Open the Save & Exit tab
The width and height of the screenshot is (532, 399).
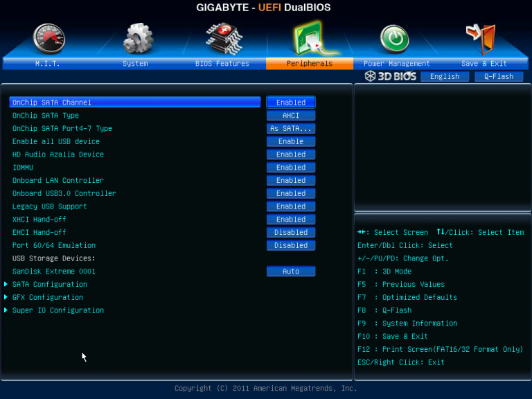pyautogui.click(x=484, y=64)
